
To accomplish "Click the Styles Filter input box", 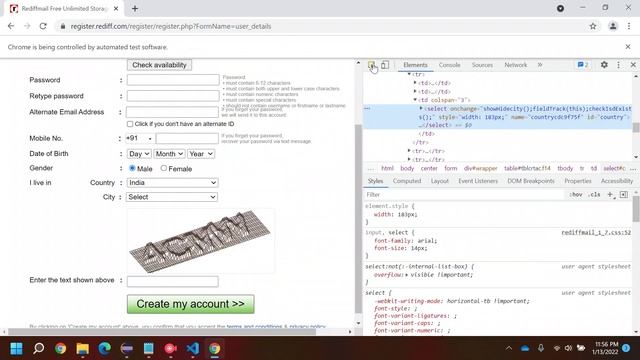I will tap(464, 195).
